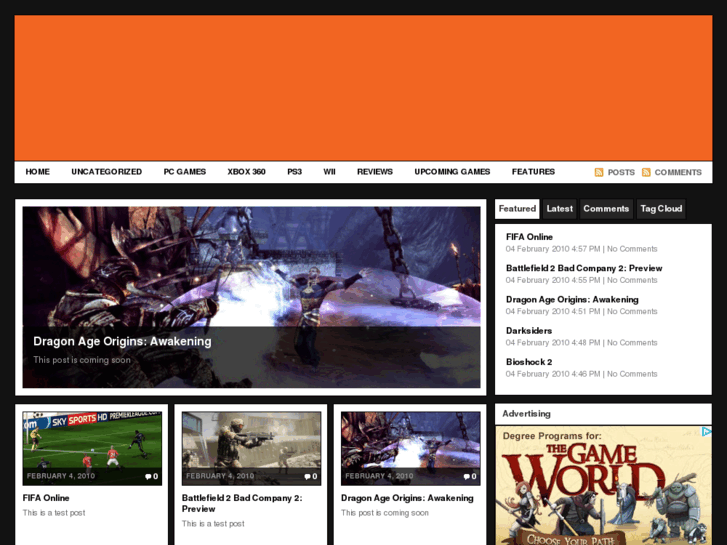
Task: Select the Featured tab
Action: pyautogui.click(x=517, y=209)
